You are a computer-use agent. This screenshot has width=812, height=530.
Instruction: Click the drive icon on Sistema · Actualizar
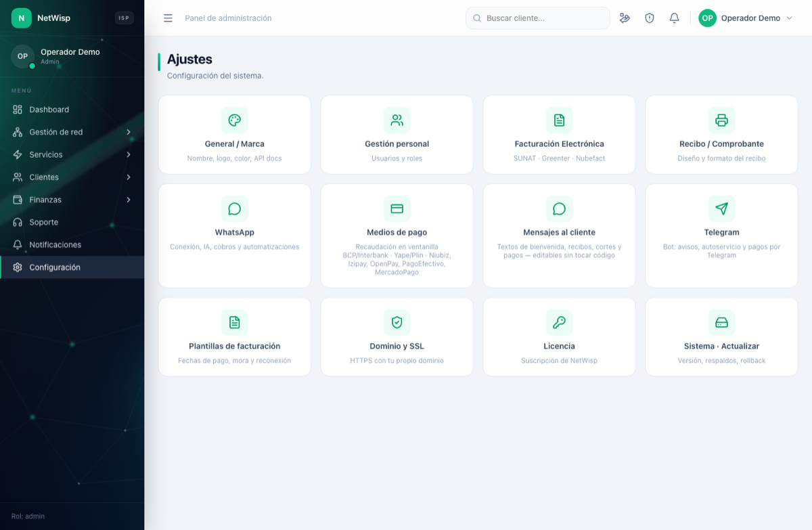click(722, 322)
